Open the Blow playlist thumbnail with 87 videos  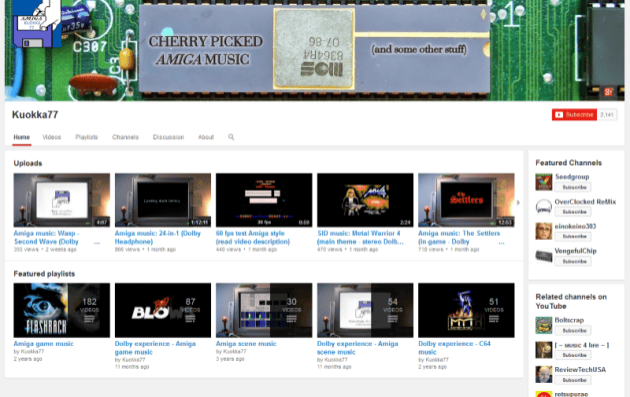pos(163,310)
